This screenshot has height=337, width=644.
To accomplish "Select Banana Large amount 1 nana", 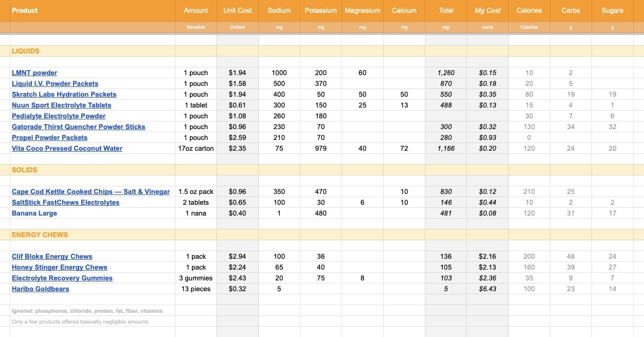I will pos(196,213).
